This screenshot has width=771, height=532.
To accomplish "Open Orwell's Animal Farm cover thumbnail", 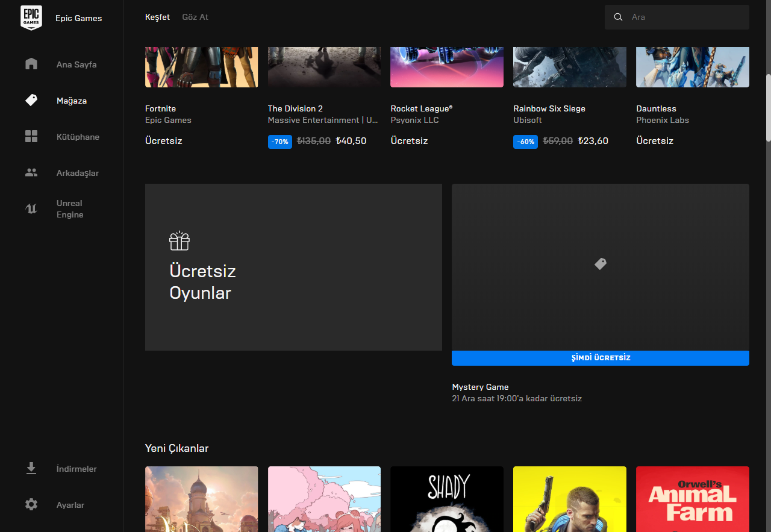I will pos(692,499).
